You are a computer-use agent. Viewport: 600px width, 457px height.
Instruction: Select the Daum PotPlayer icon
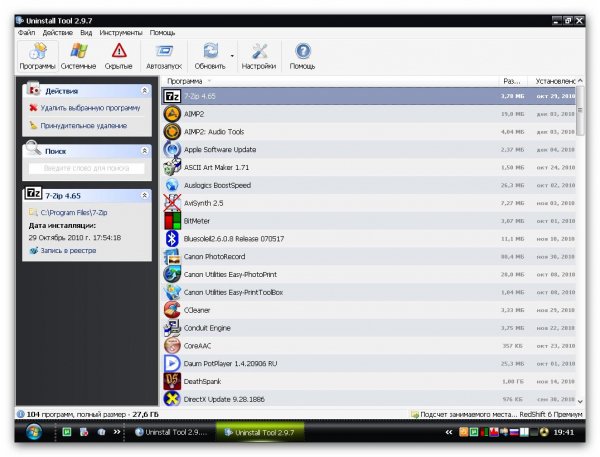click(x=172, y=363)
